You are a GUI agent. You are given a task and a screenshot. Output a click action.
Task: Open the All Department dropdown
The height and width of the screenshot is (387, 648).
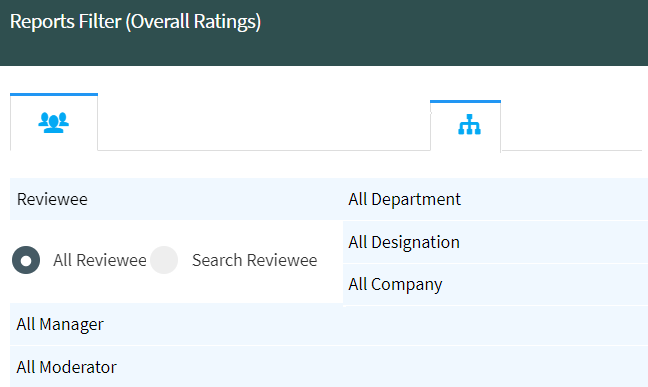tap(496, 199)
